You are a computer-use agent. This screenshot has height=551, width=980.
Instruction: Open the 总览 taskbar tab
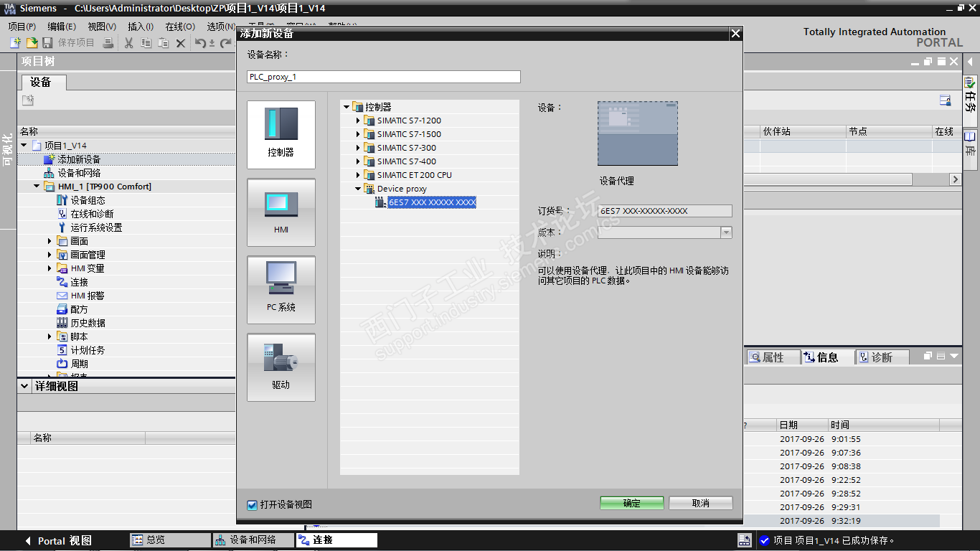tap(170, 540)
